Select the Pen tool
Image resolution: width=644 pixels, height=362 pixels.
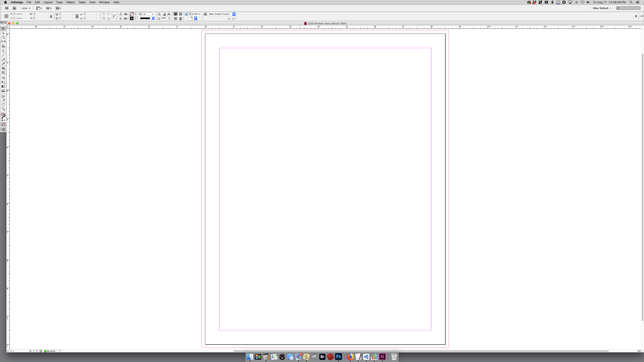pyautogui.click(x=3, y=60)
